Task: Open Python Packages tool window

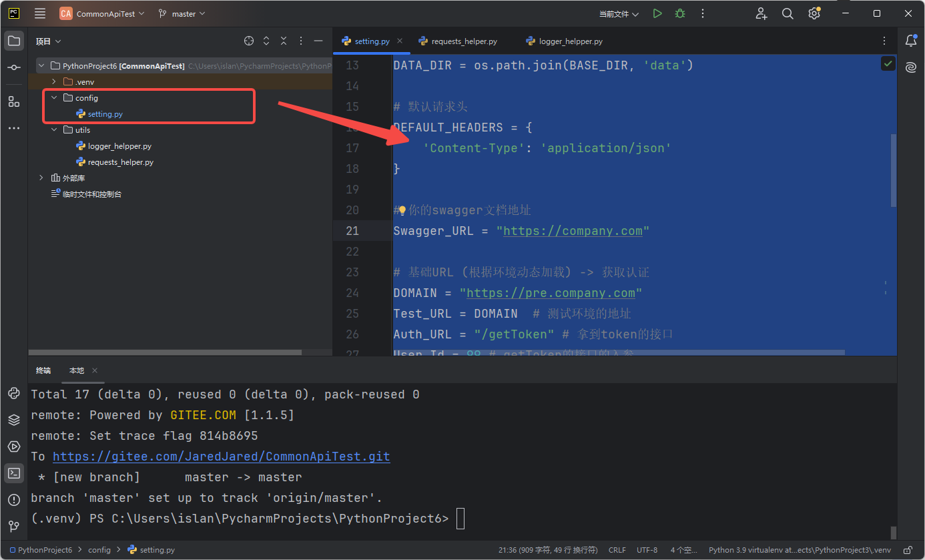Action: [x=14, y=393]
